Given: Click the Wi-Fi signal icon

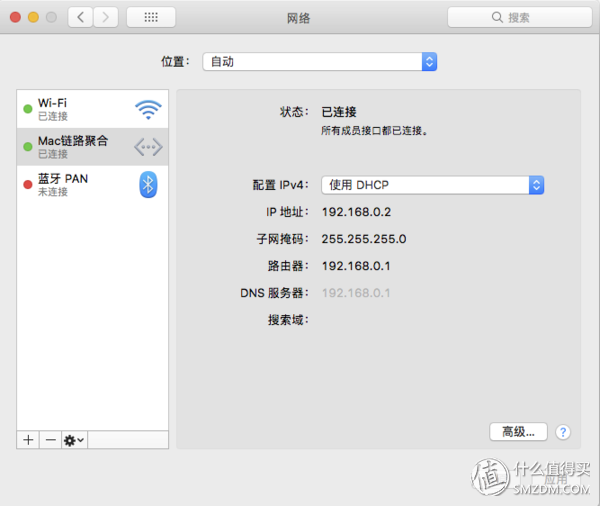Looking at the screenshot, I should [x=148, y=109].
